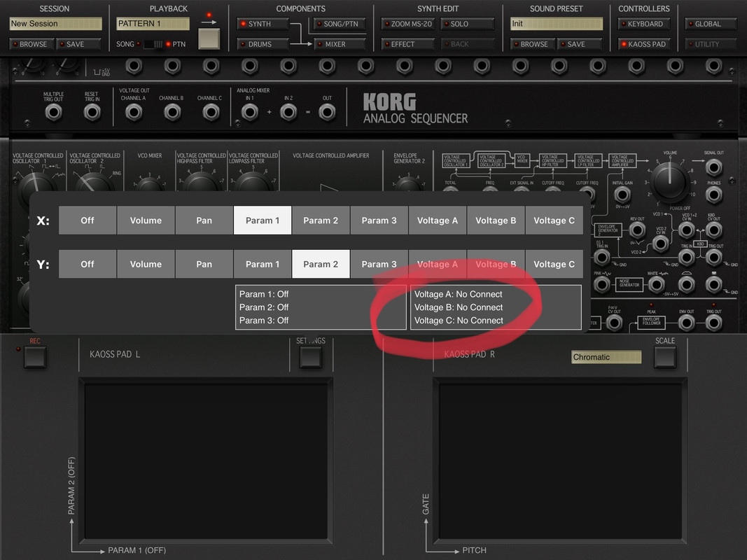The image size is (747, 560).
Task: Set Y axis to Volume
Action: pyautogui.click(x=146, y=264)
